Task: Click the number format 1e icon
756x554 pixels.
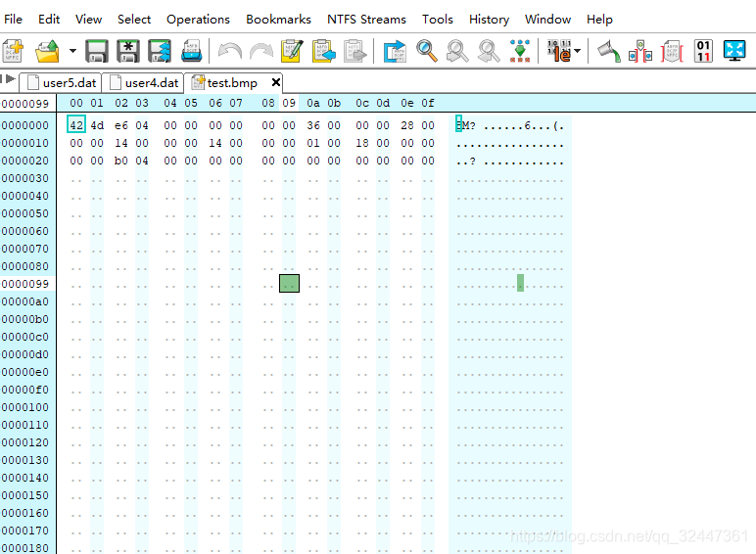Action: [x=559, y=51]
